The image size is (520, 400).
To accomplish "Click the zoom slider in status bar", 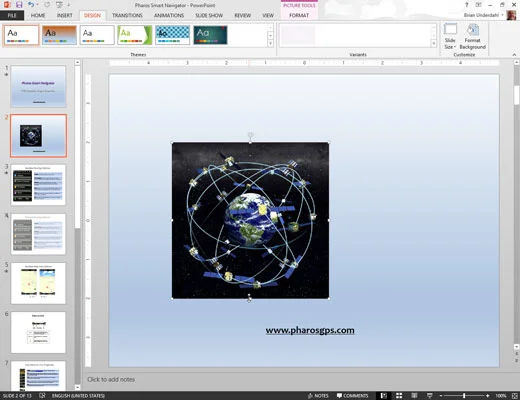I will (x=464, y=396).
